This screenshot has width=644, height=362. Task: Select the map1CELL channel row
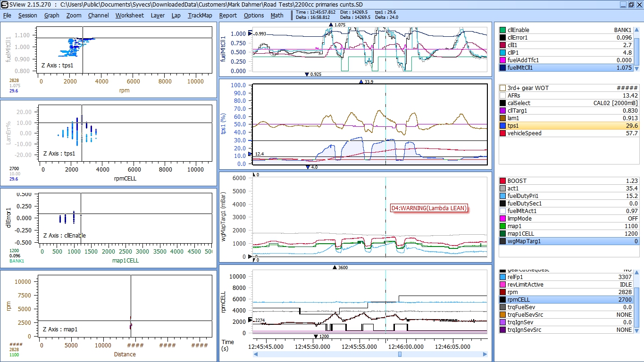pos(569,234)
